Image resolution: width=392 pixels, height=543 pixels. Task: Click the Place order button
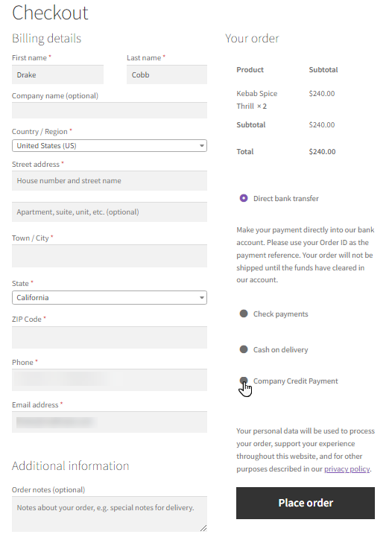[x=306, y=503]
